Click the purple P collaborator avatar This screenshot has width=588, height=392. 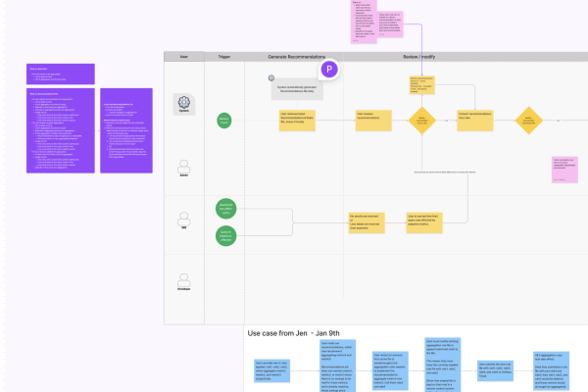coord(330,71)
